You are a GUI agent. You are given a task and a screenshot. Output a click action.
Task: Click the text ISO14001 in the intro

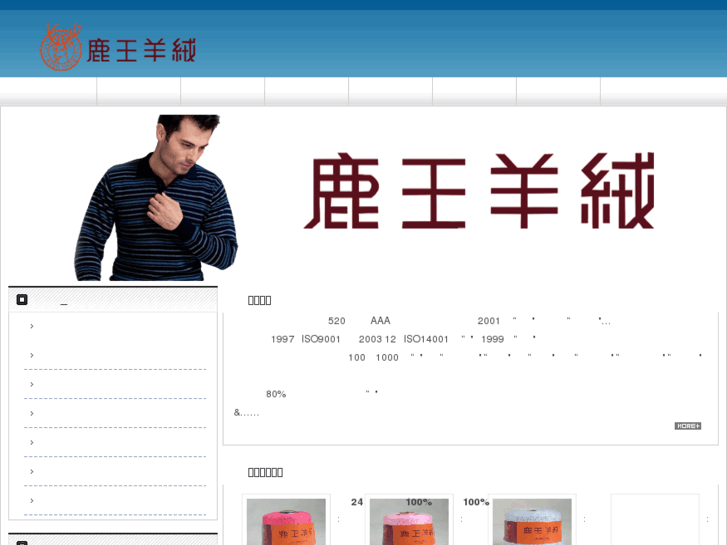pos(426,339)
